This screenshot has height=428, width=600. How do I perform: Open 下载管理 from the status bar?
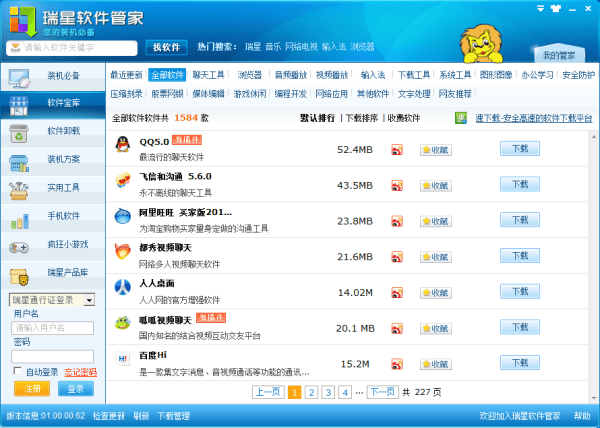[x=174, y=416]
